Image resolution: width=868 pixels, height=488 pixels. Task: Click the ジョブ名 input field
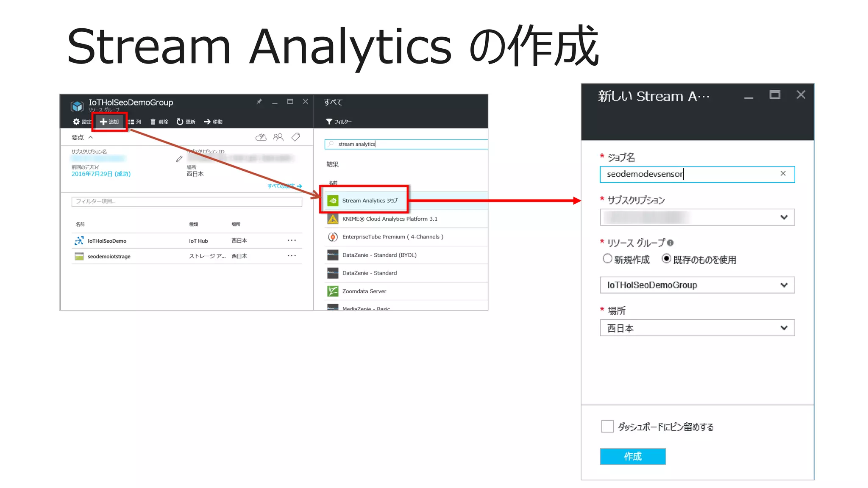(697, 174)
